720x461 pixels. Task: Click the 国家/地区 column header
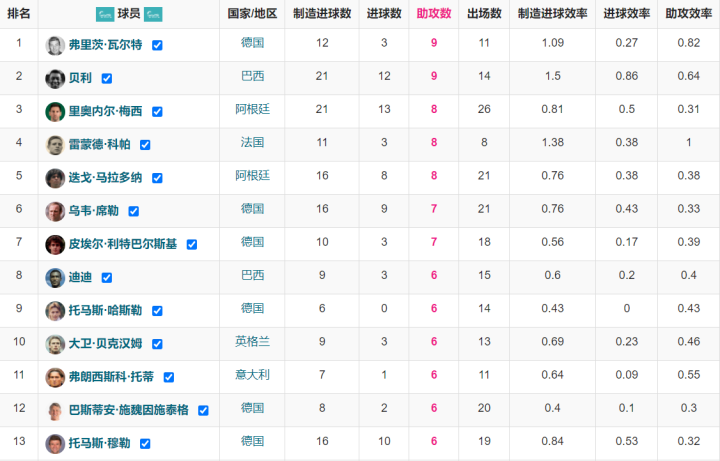pyautogui.click(x=253, y=14)
